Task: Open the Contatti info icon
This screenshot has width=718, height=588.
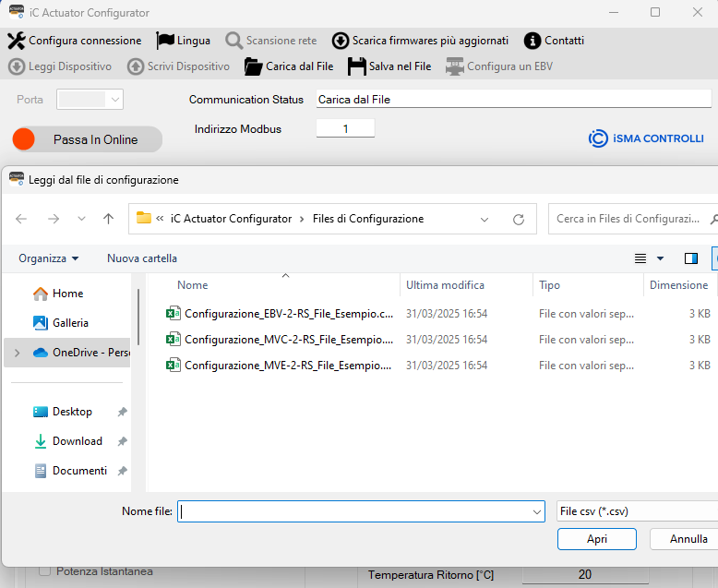Action: pyautogui.click(x=532, y=41)
